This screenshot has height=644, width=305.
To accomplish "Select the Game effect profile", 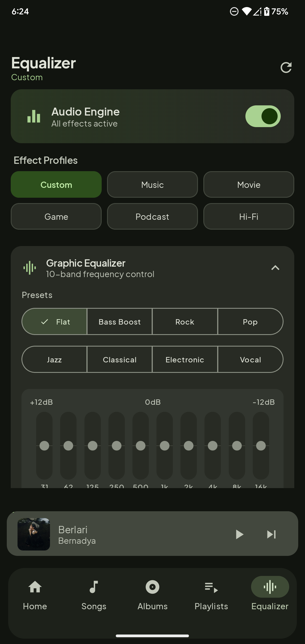I will point(56,216).
